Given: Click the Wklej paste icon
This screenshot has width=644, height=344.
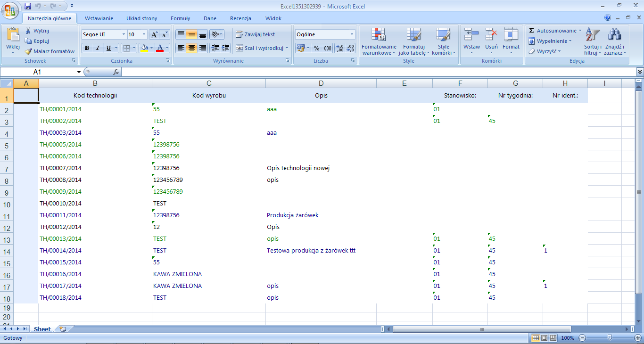Looking at the screenshot, I should (x=13, y=34).
